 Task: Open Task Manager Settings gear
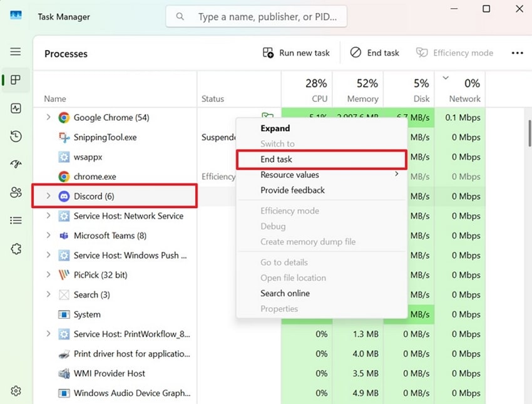tap(16, 391)
